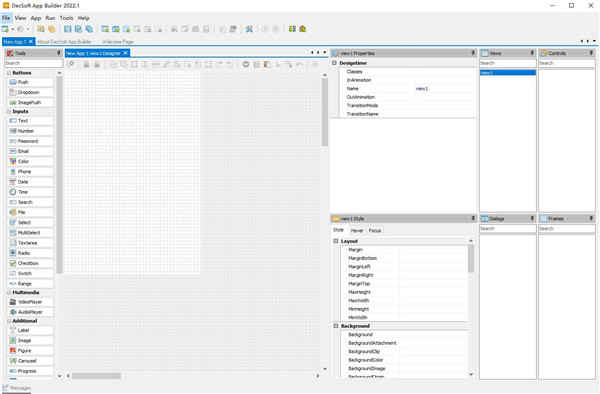Pick the Text input tool
Image resolution: width=600 pixels, height=394 pixels.
pos(31,121)
